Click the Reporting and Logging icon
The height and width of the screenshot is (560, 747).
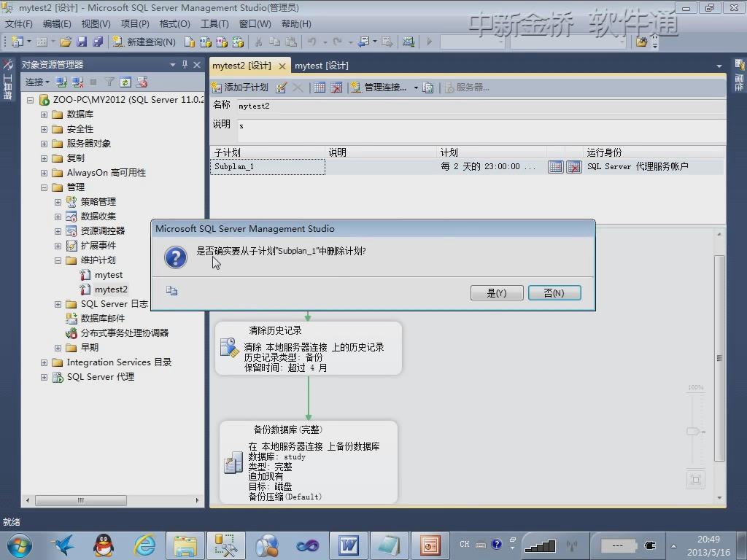(x=427, y=87)
